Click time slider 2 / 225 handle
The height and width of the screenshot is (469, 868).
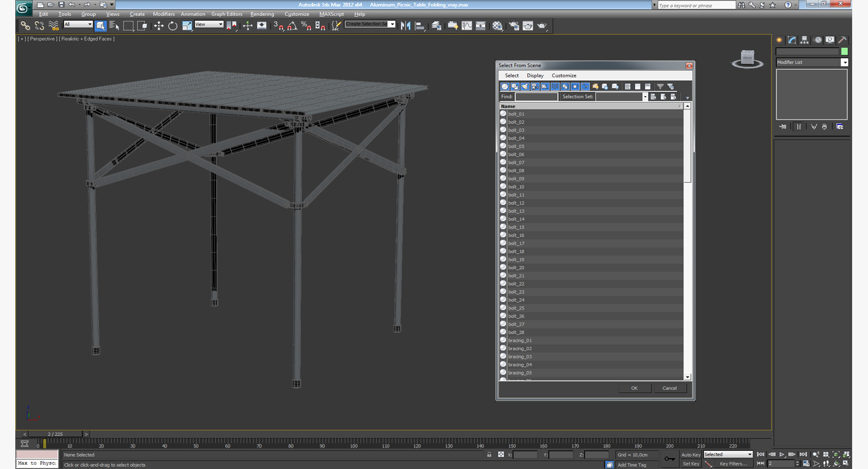click(56, 434)
